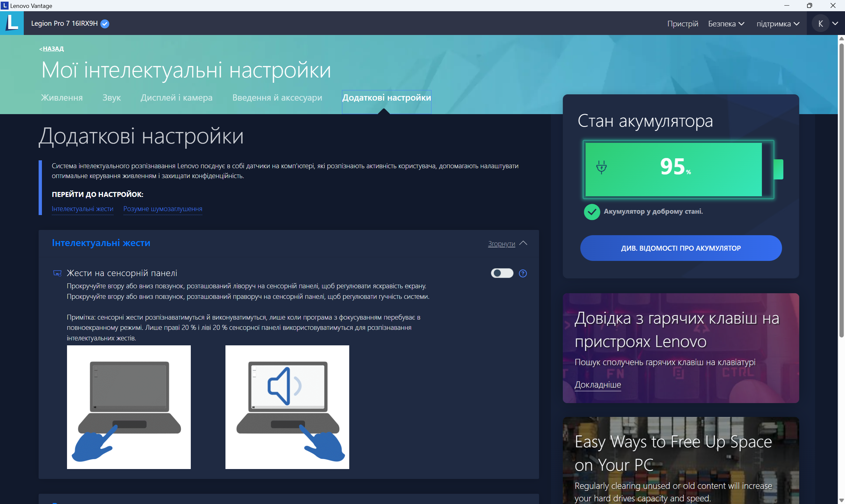Open Easy Ways to Free Up Space article
The image size is (845, 504).
click(673, 454)
